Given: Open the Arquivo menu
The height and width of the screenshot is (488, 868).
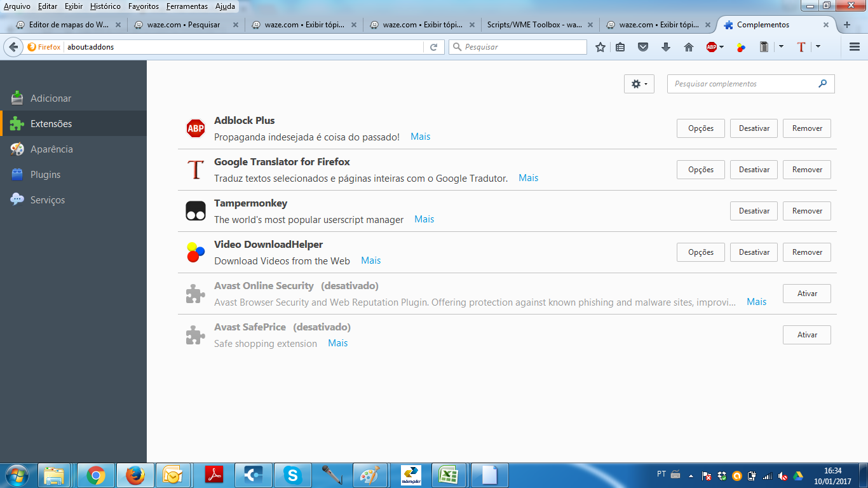Looking at the screenshot, I should (x=17, y=6).
